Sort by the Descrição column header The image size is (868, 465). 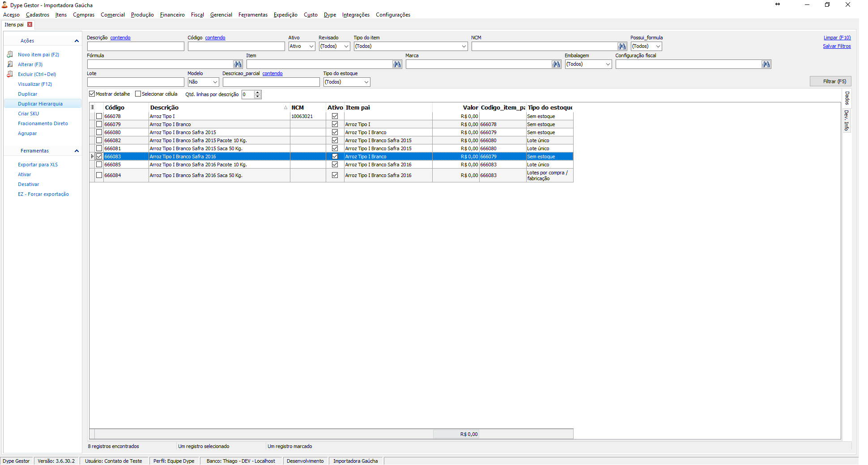pos(219,107)
